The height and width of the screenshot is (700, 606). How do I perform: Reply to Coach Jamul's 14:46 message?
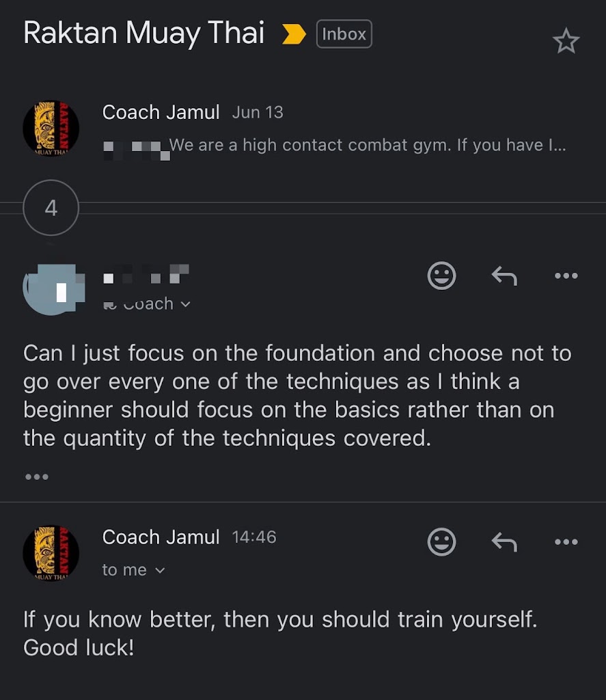click(504, 542)
